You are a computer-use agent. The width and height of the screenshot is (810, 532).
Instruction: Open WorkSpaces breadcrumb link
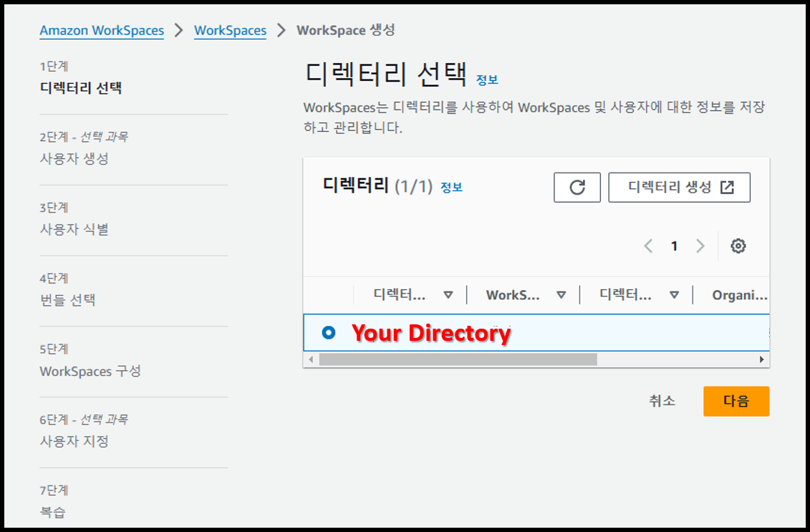point(231,31)
